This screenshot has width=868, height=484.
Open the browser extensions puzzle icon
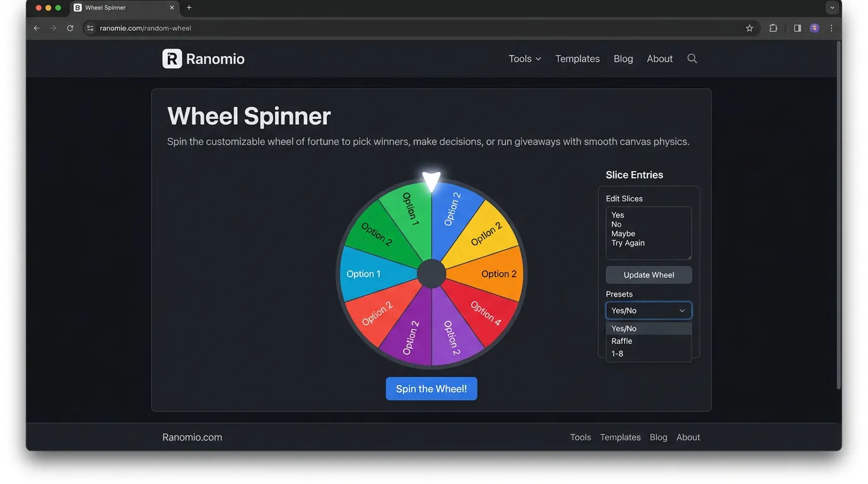click(773, 28)
